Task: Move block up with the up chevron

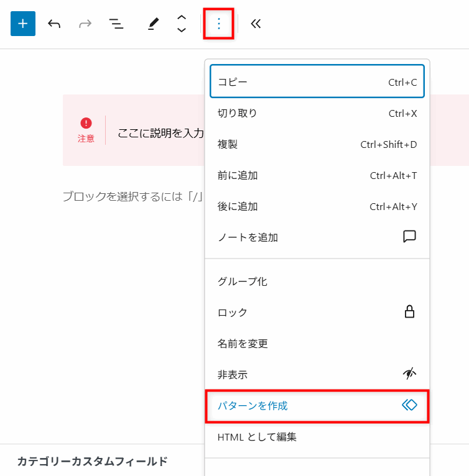Action: point(182,18)
